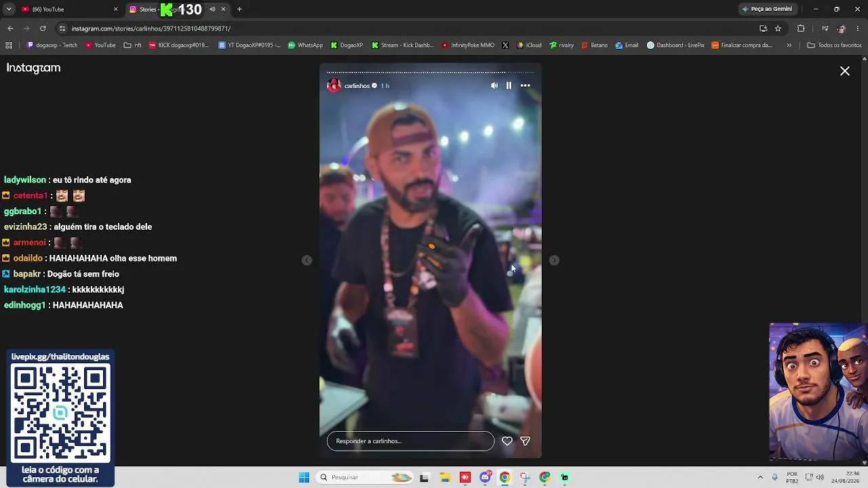Open the rivalry bookmark
The image size is (868, 488).
click(x=561, y=45)
